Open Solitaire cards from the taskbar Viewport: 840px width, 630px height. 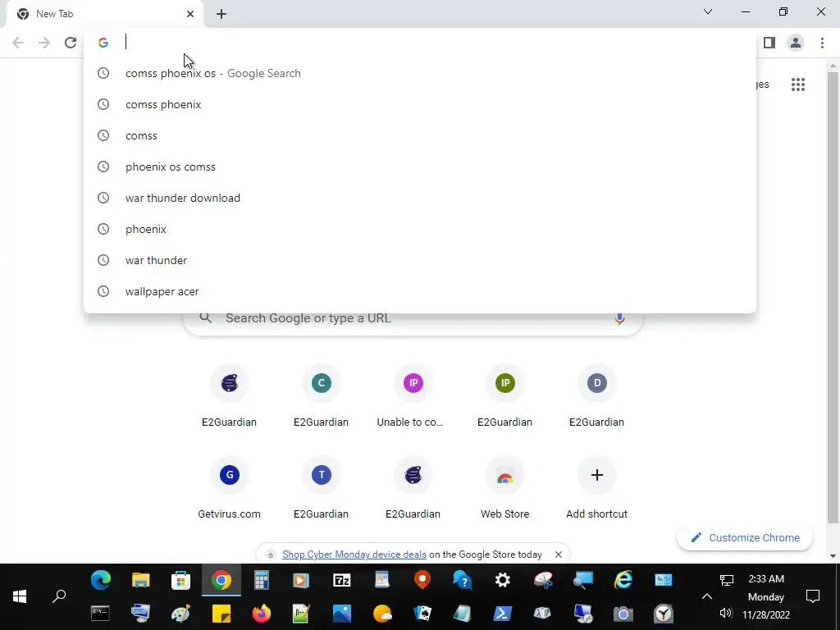point(422,614)
